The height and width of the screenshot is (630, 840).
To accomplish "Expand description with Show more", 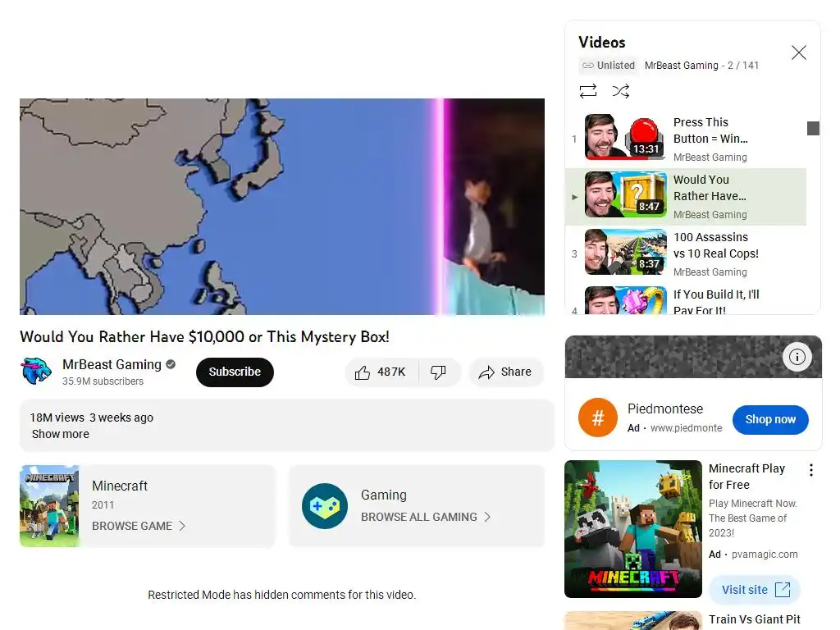I will click(x=61, y=434).
